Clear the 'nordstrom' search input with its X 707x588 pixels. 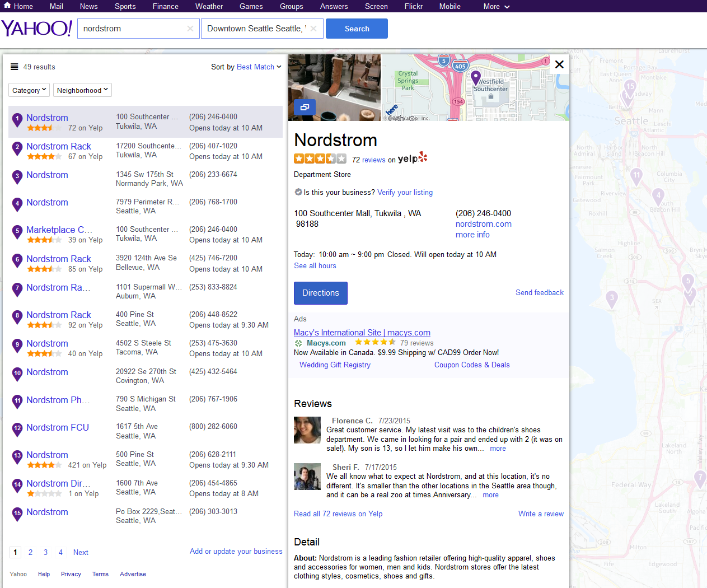(x=190, y=28)
